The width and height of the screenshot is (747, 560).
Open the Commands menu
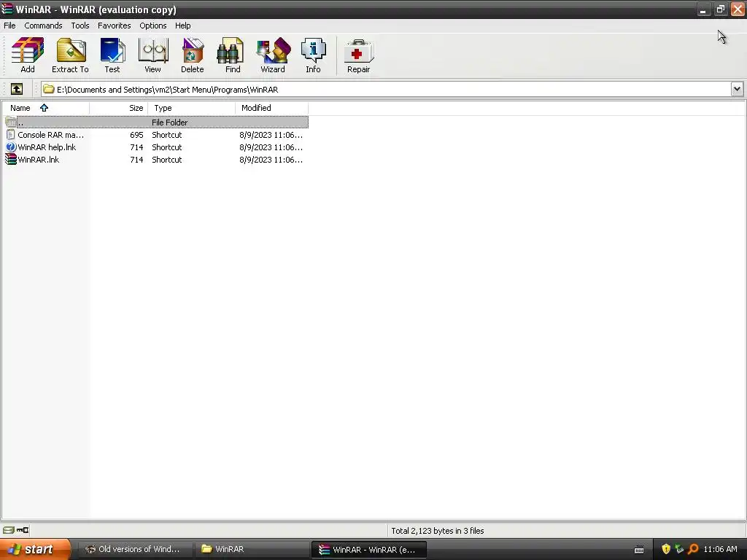tap(43, 26)
